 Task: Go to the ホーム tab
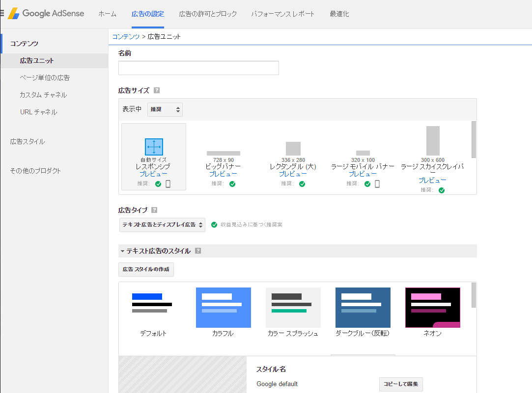click(107, 14)
